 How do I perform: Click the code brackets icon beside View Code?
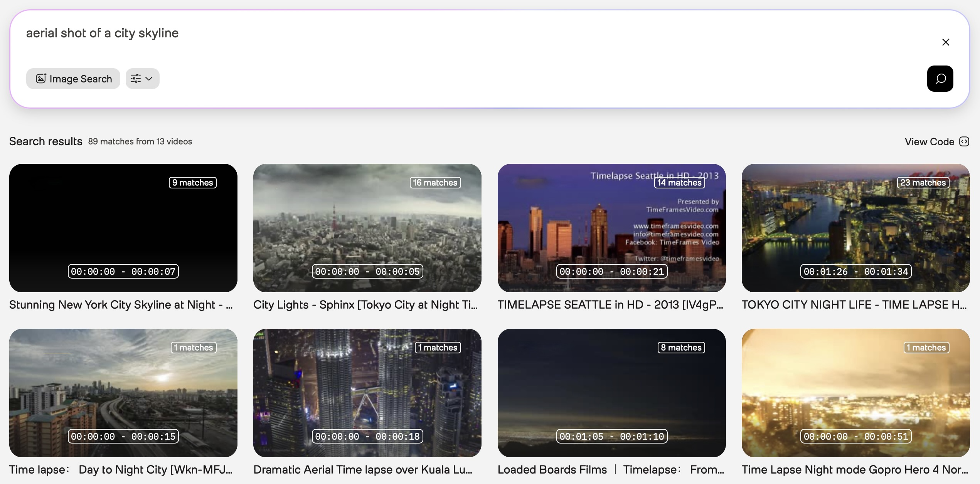[x=964, y=142]
